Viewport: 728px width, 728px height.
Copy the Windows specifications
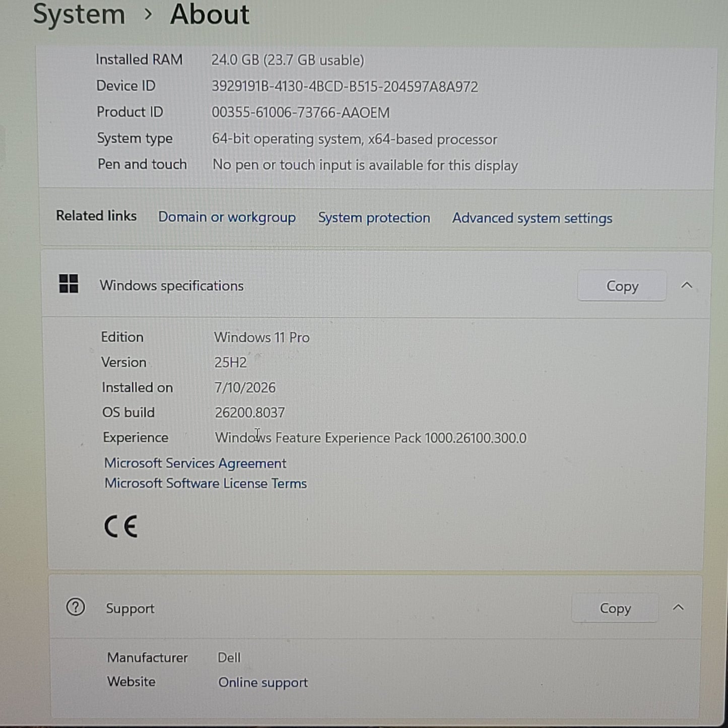tap(622, 286)
